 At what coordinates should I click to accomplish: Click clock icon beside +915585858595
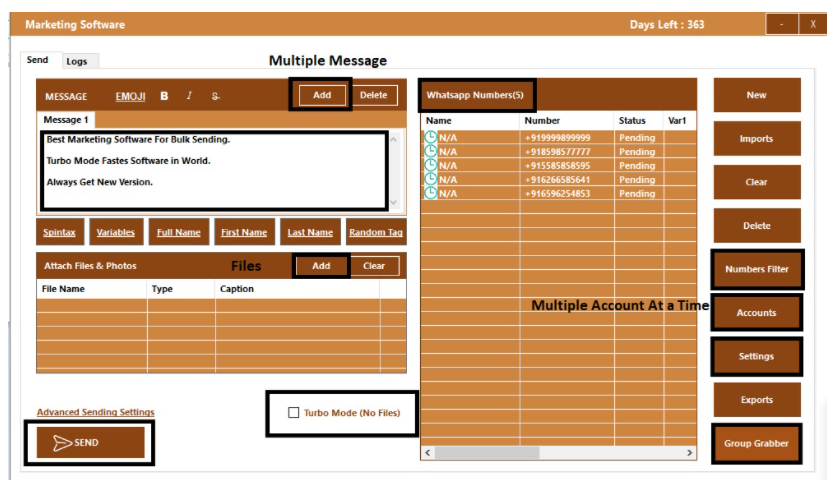click(431, 165)
